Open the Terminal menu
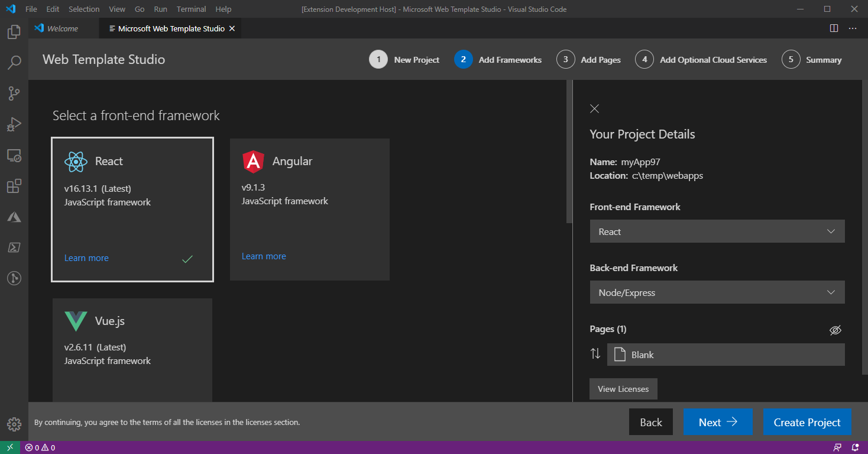 [192, 9]
